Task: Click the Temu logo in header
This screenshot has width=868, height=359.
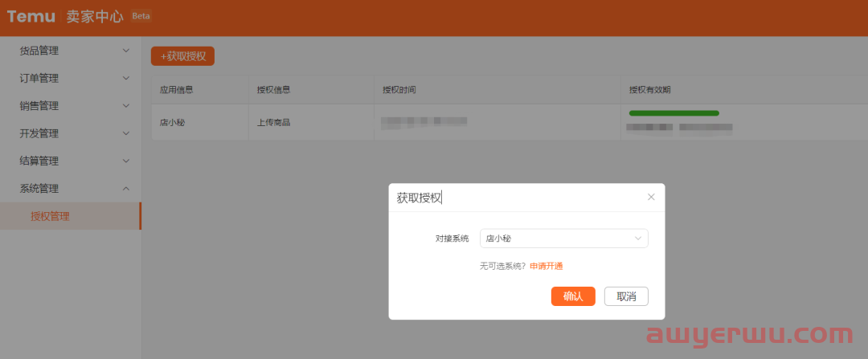Action: coord(31,17)
